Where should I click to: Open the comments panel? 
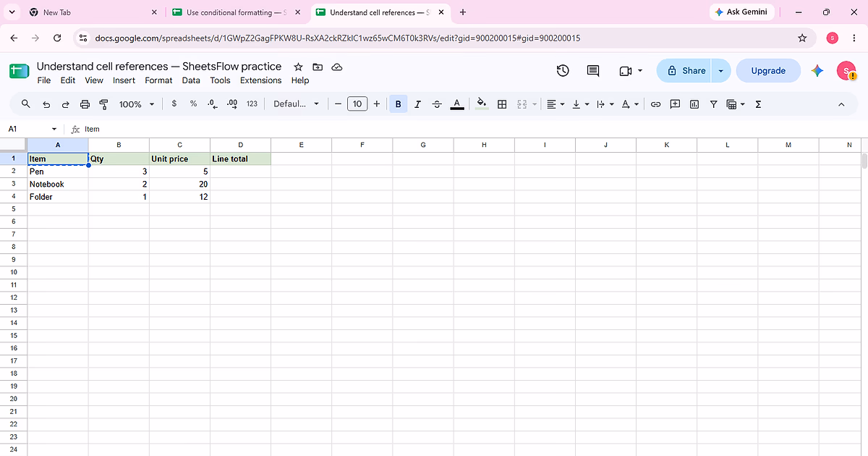(593, 70)
